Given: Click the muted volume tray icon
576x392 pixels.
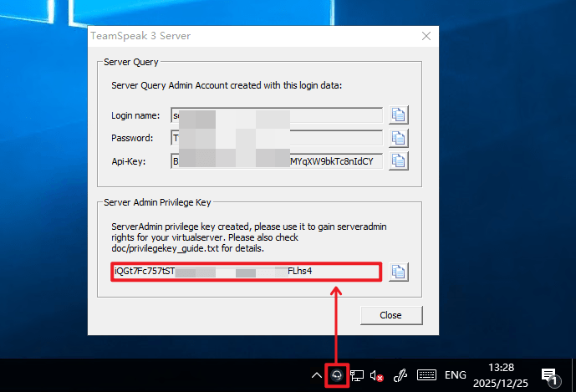Looking at the screenshot, I should [x=376, y=375].
